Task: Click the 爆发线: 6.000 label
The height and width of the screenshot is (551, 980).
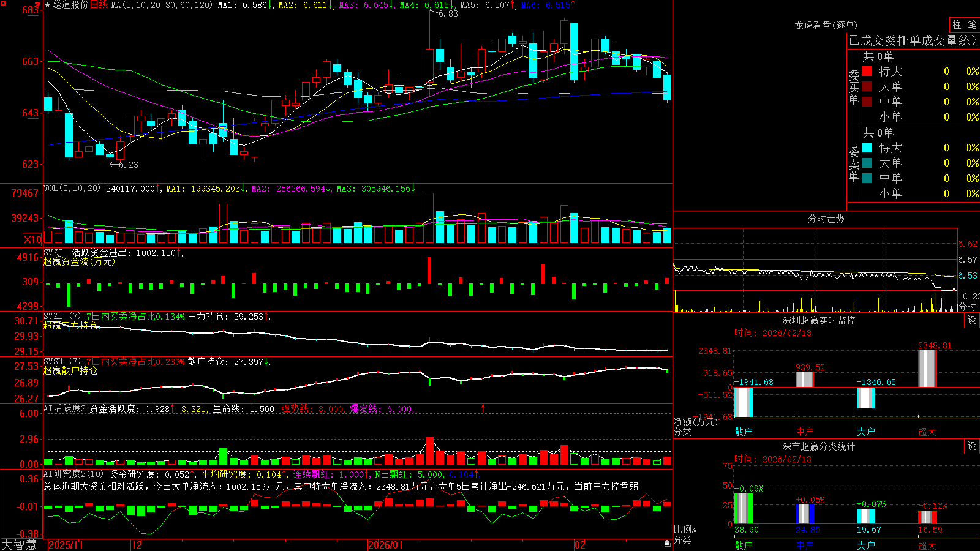Action: [381, 408]
